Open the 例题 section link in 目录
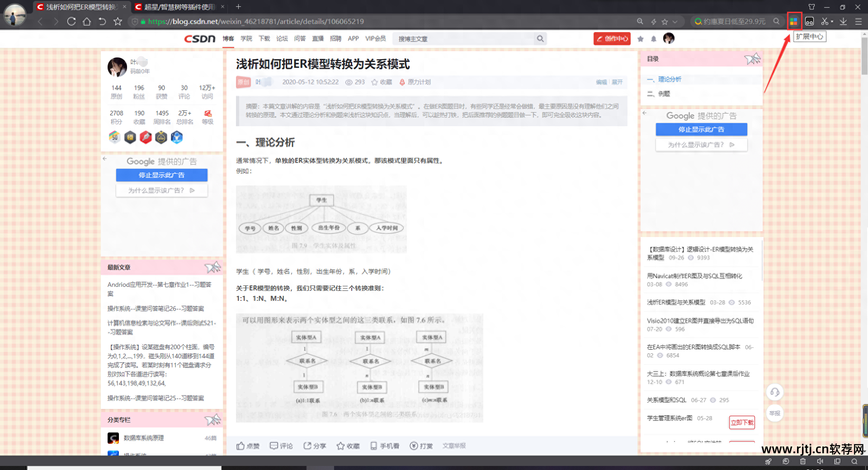This screenshot has width=868, height=470. [664, 94]
